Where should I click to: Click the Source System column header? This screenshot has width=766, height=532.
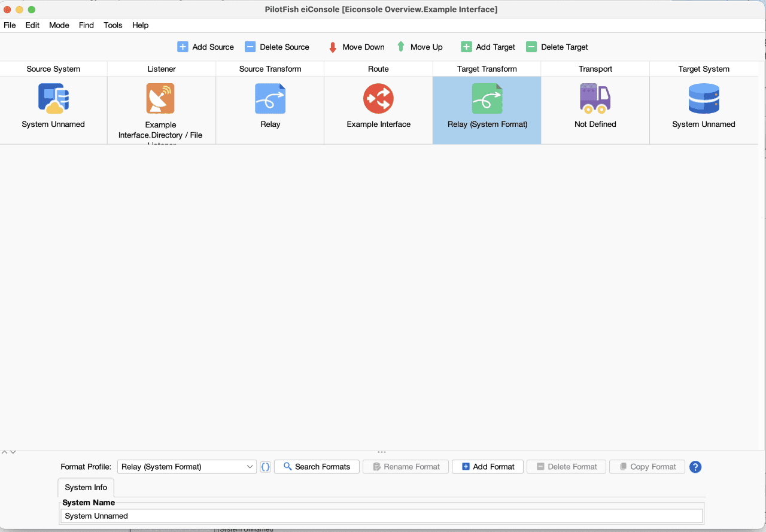tap(53, 69)
